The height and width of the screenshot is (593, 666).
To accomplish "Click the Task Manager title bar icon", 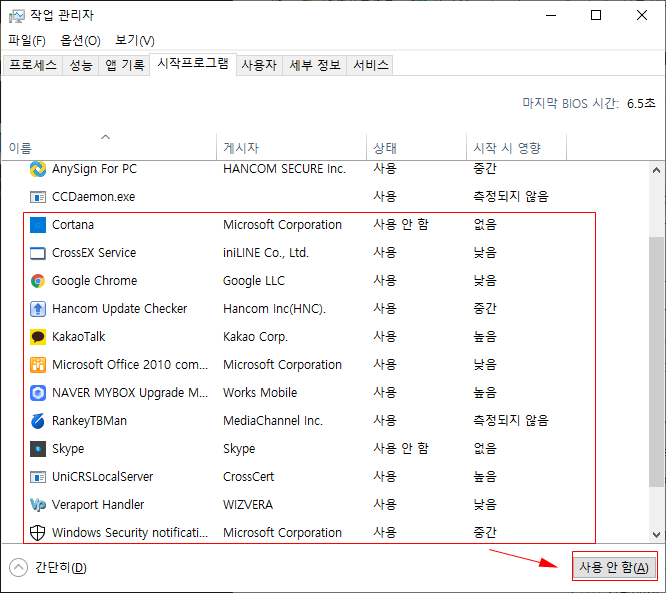I will 17,16.
